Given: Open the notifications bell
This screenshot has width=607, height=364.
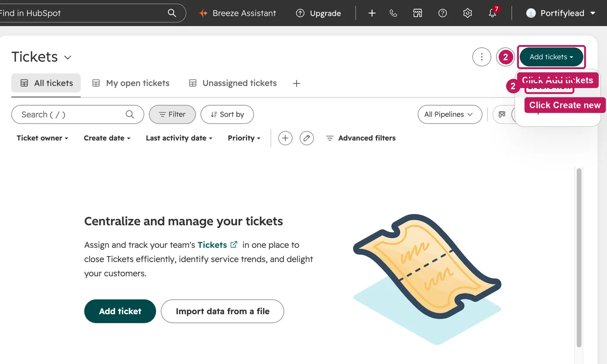Looking at the screenshot, I should point(493,13).
